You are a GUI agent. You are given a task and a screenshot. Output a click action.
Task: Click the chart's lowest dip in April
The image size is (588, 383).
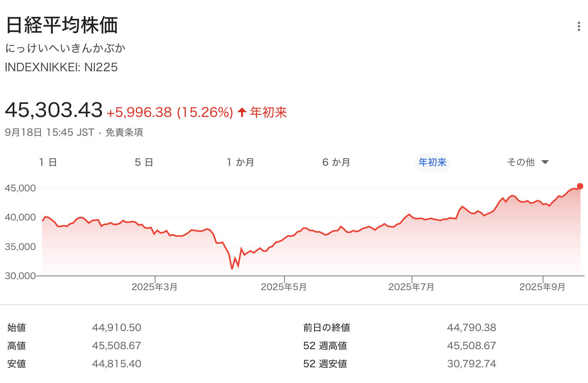coord(232,268)
